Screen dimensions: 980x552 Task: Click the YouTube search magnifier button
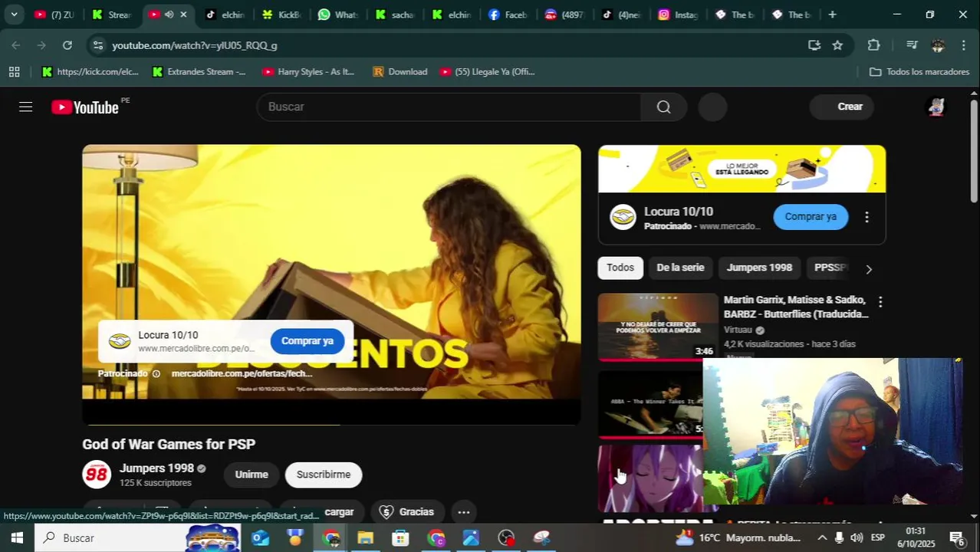(x=663, y=107)
